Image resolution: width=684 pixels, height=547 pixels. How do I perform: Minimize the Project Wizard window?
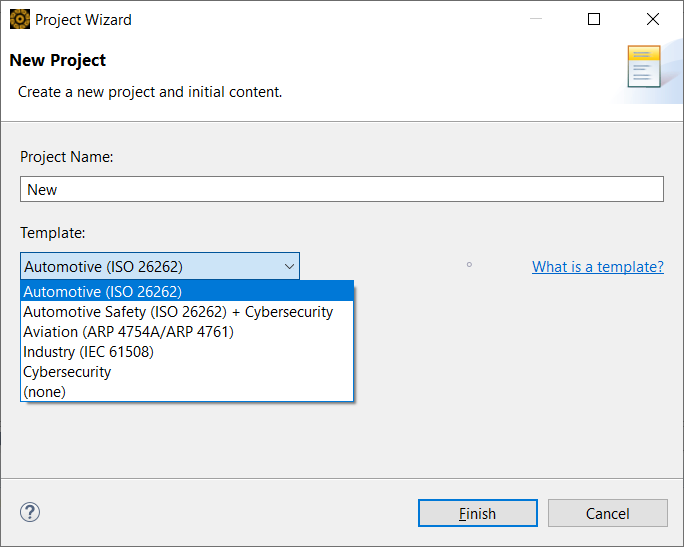pos(541,19)
